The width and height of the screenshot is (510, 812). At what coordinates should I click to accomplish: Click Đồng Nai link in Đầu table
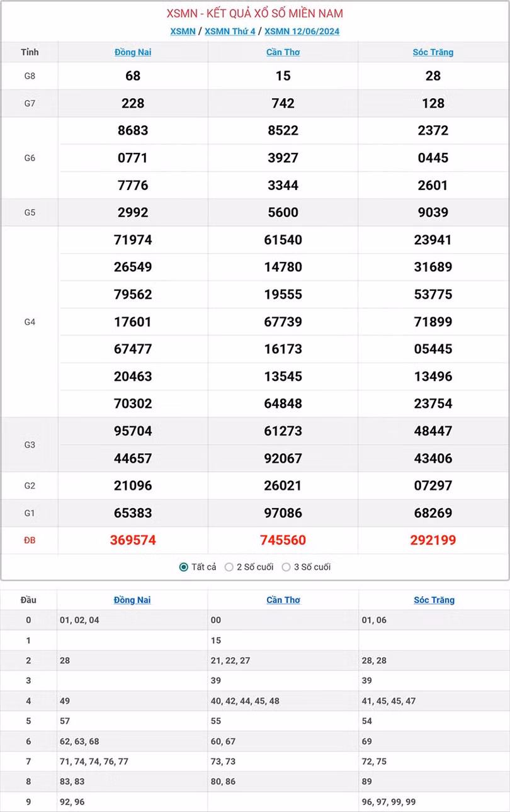(x=132, y=600)
